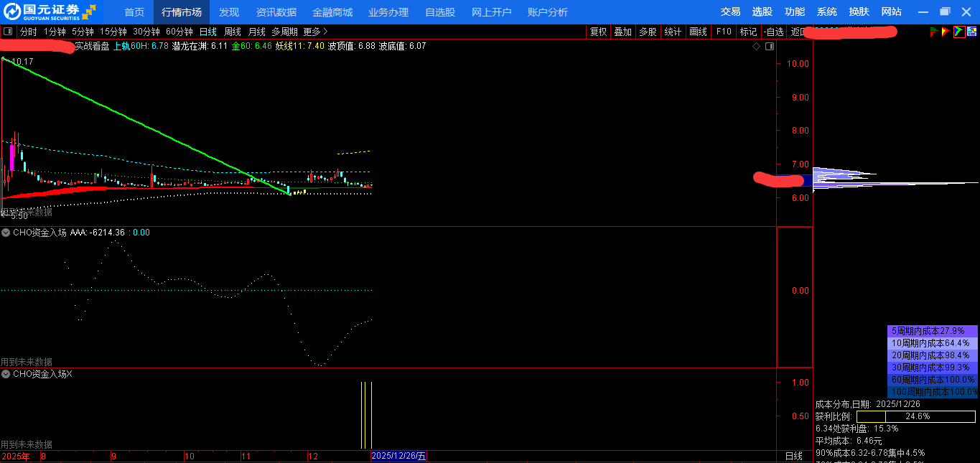
Task: Click the circle icon beside CHO资金入场X
Action: (x=6, y=374)
